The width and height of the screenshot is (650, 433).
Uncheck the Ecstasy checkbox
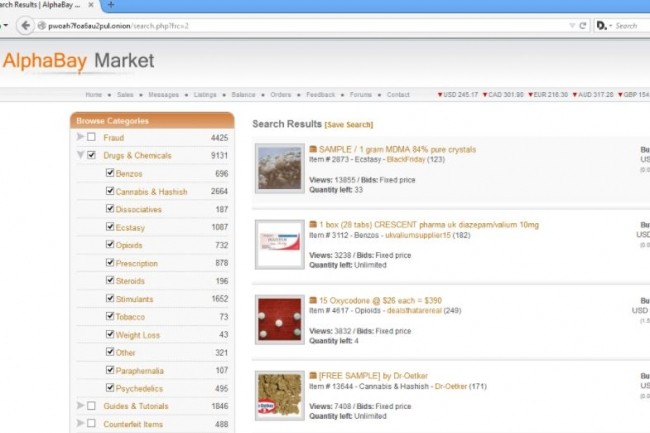110,226
